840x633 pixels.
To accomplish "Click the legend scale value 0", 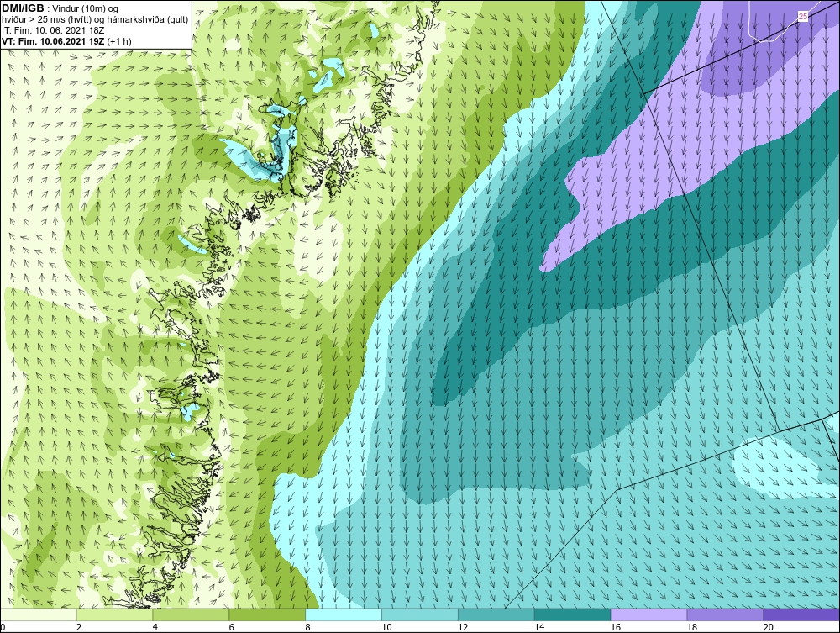I will pos(3,627).
